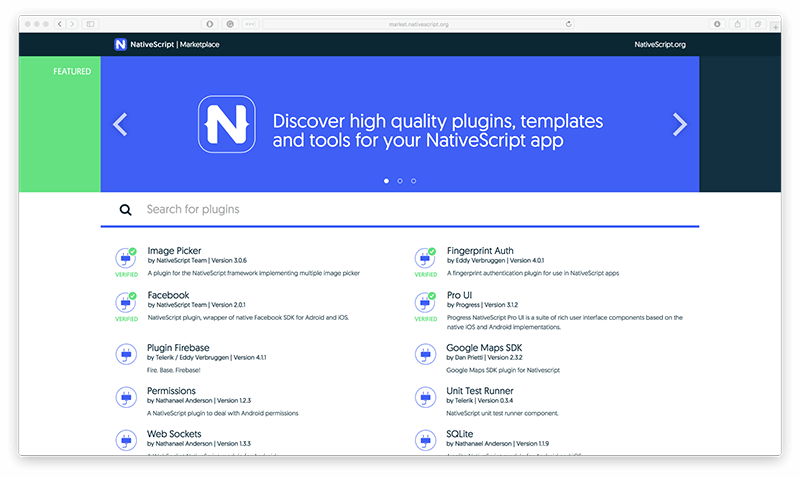The image size is (800, 478).
Task: Open the Pro UI plugin page
Action: 459,295
